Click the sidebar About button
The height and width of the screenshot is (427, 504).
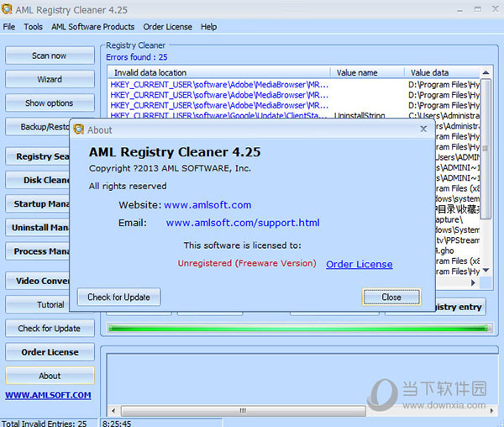50,376
